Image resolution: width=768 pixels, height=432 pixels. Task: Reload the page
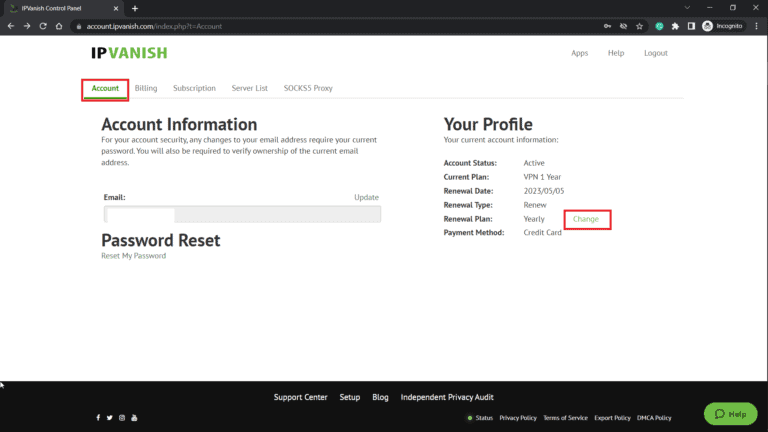pos(43,26)
